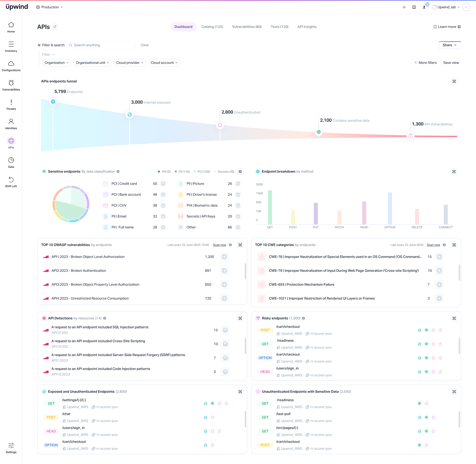Switch to the Catalog (125) tab

click(x=212, y=27)
